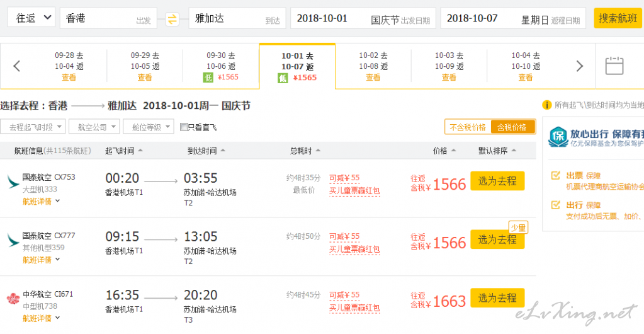
Task: Select the 09-28 去 10-04 返 date tab
Action: point(69,66)
